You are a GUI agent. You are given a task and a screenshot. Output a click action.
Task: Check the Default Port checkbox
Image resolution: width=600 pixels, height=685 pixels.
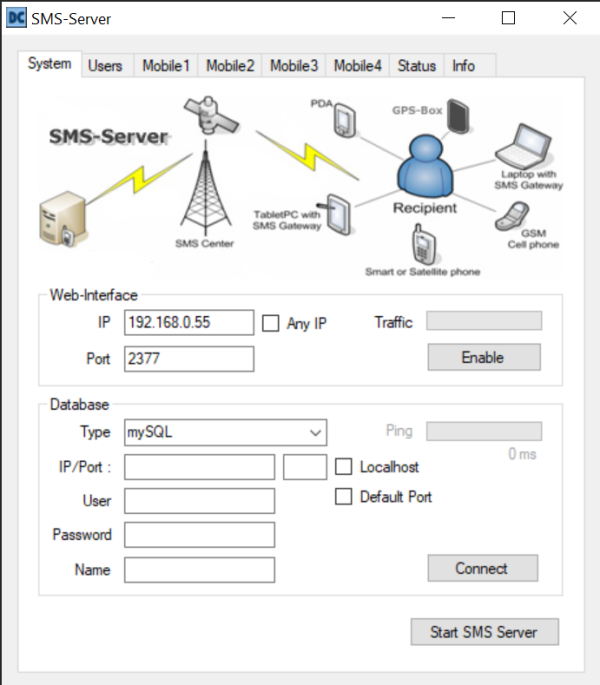(343, 497)
